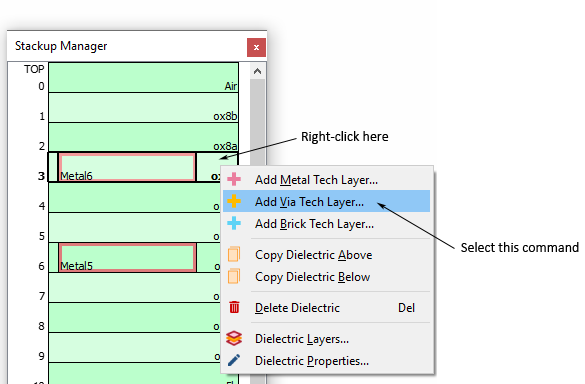Click the blue plus Add Brick icon

(x=234, y=223)
